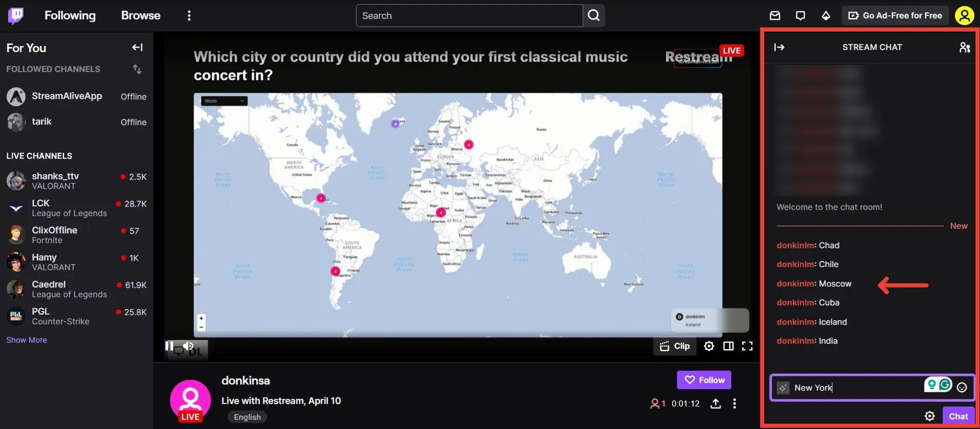Screen dimensions: 980x429
Task: Create a Clip of the stream
Action: [x=675, y=346]
